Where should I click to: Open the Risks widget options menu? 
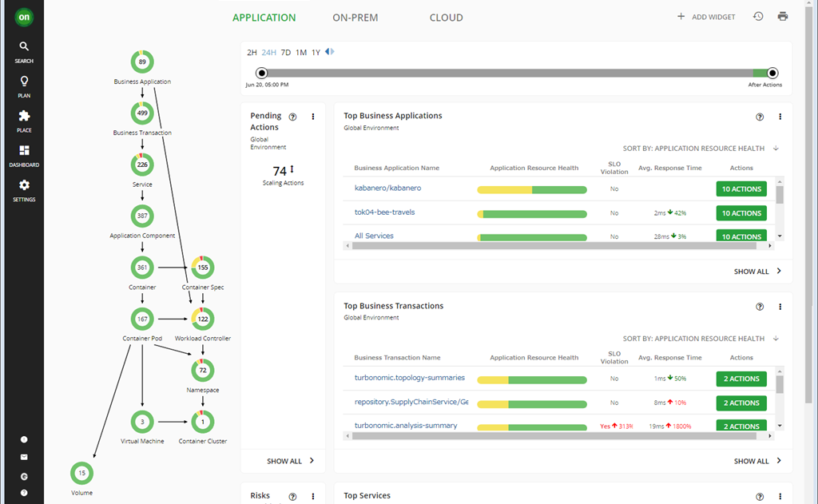[313, 497]
